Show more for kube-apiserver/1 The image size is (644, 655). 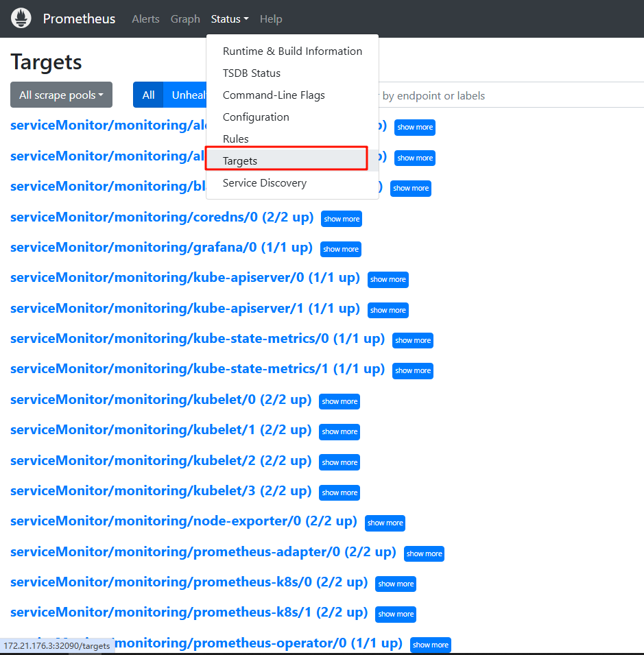click(387, 310)
